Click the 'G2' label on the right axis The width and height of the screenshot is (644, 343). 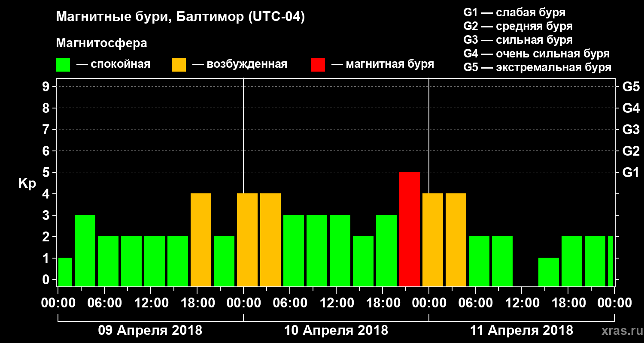(631, 151)
